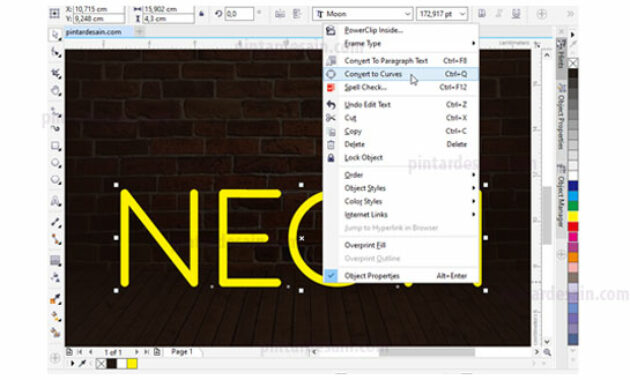This screenshot has width=630, height=380.
Task: Click the add new document tab button
Action: [139, 31]
